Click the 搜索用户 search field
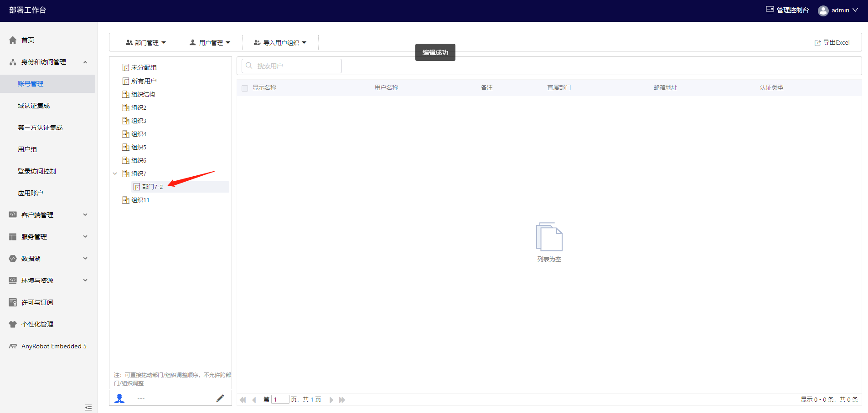Screen dimensions: 868x413 (292, 66)
